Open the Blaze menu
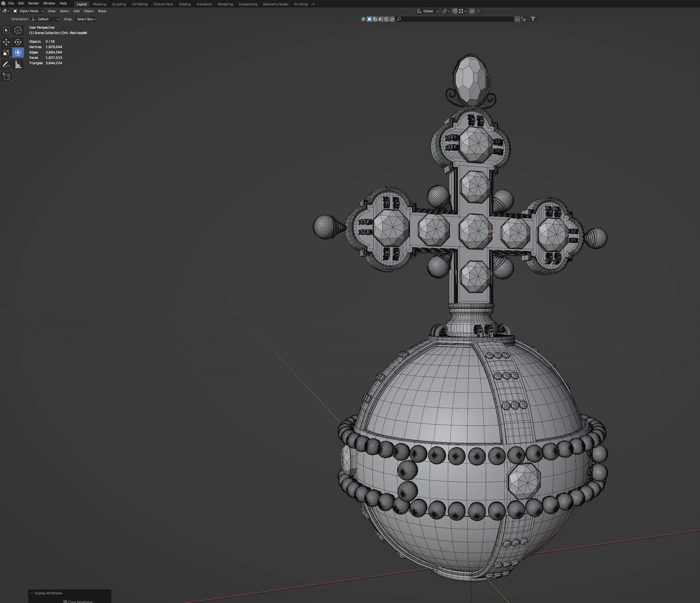 point(102,11)
